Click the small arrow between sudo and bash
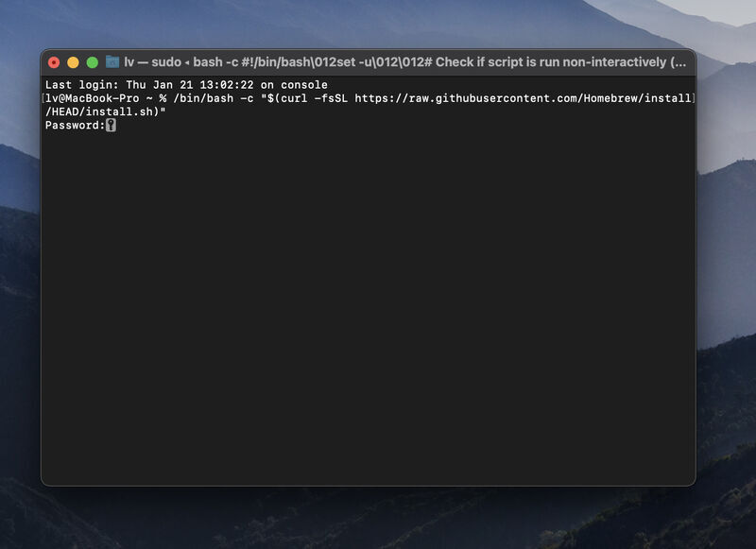 (x=187, y=62)
